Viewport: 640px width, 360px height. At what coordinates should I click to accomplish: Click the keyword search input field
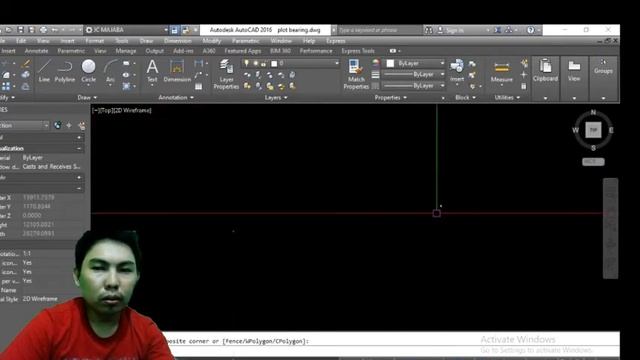[x=380, y=30]
